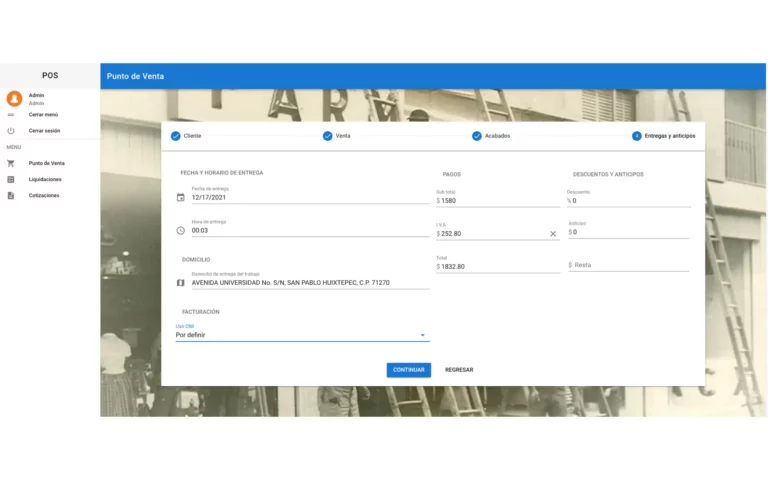
Task: Click the clock icon for delivery time
Action: pos(180,230)
